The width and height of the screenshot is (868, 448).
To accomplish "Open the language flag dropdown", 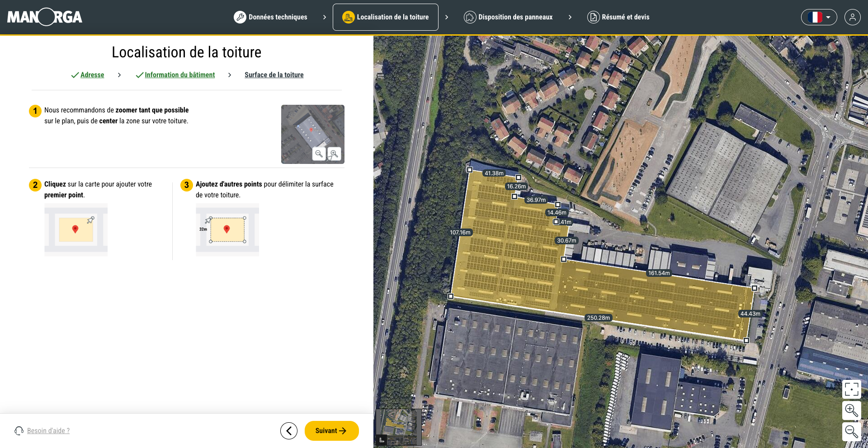I will [x=819, y=17].
